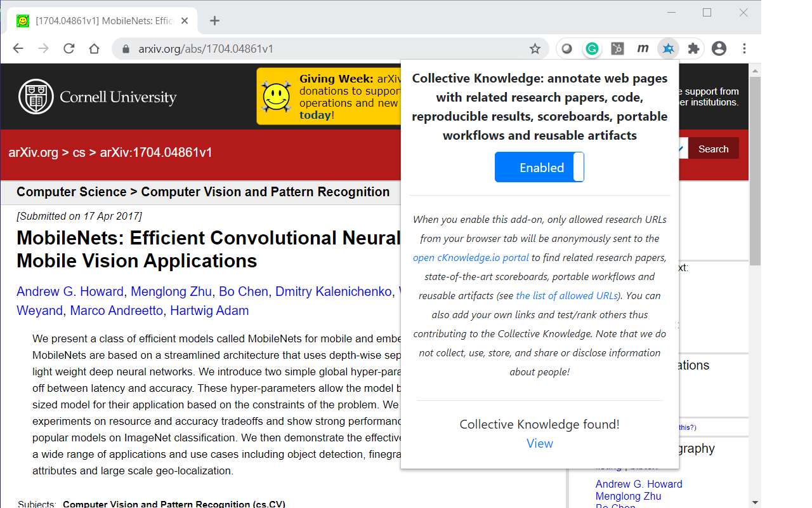Open the Chrome profile avatar

click(x=719, y=49)
